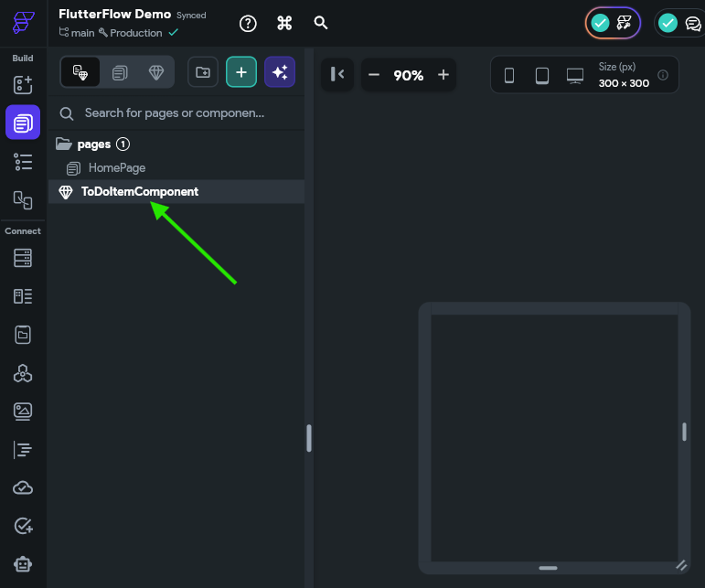Select the phone device preview icon
The width and height of the screenshot is (705, 588).
click(x=509, y=75)
